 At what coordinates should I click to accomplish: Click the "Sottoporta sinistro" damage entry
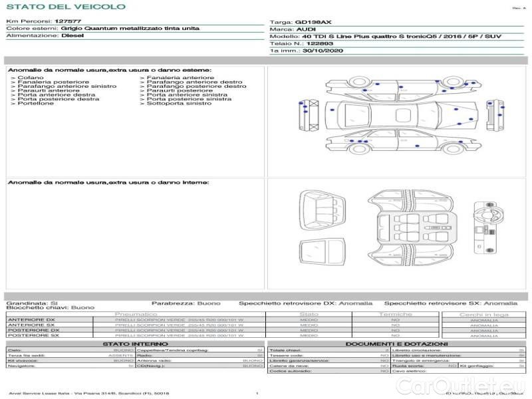tap(179, 103)
